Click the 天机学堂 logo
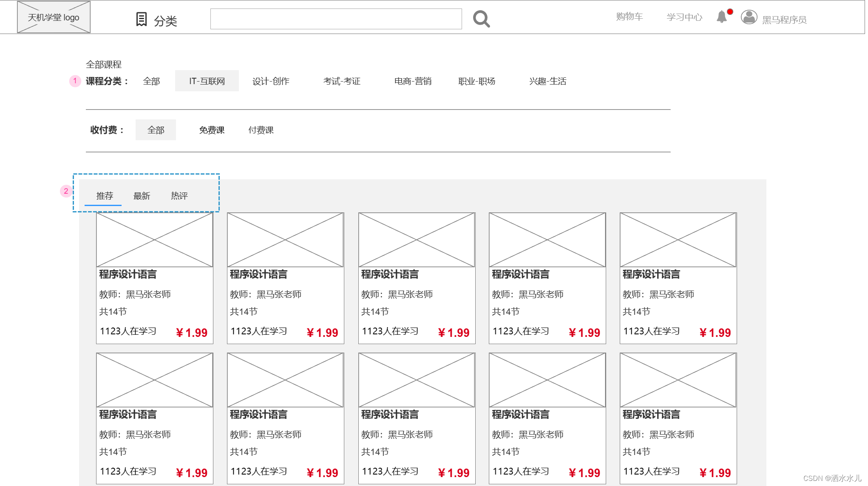 [54, 17]
